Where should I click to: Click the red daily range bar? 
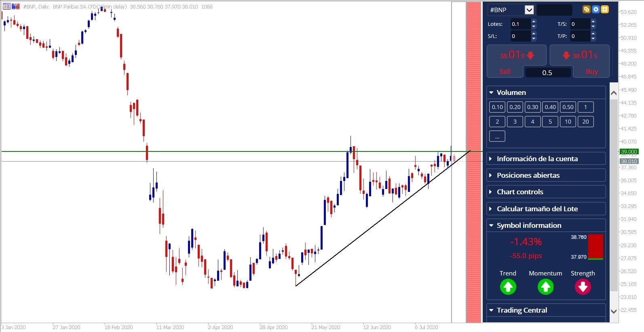595,246
